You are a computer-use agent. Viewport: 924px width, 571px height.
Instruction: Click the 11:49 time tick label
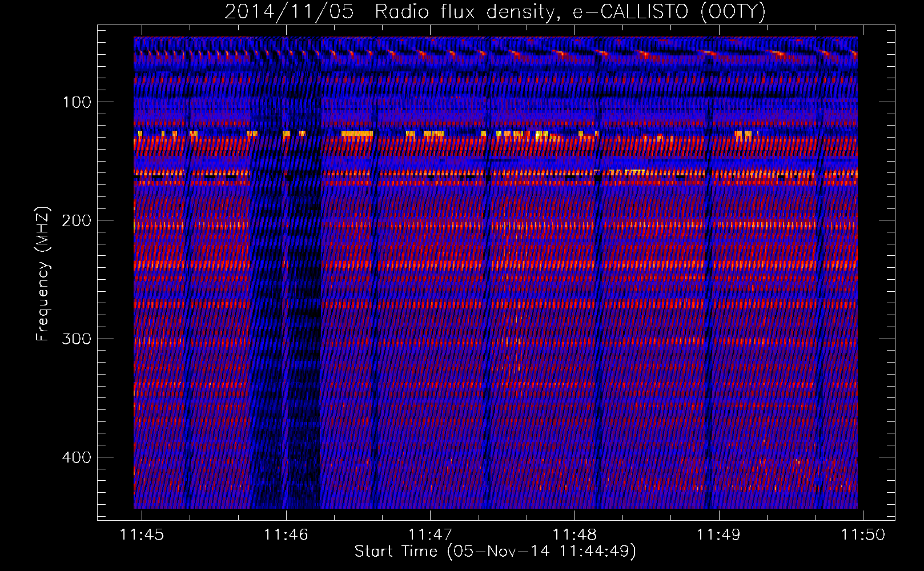click(x=718, y=534)
